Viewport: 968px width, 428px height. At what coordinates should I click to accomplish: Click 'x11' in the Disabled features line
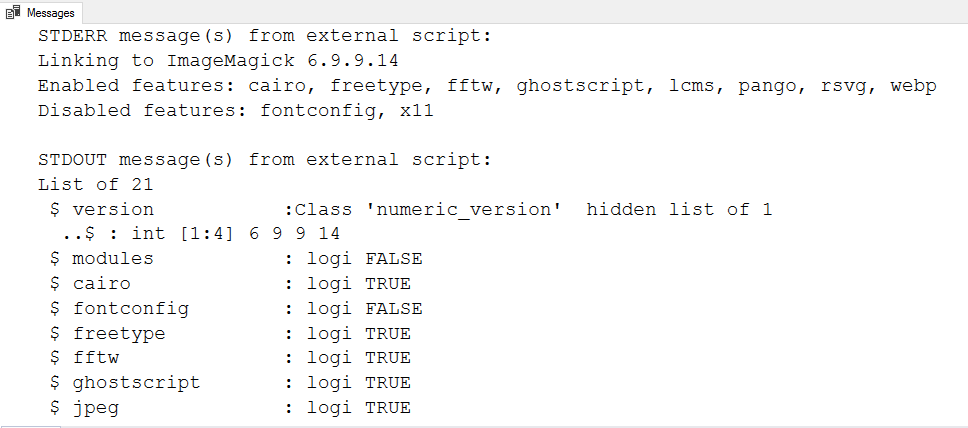(416, 111)
